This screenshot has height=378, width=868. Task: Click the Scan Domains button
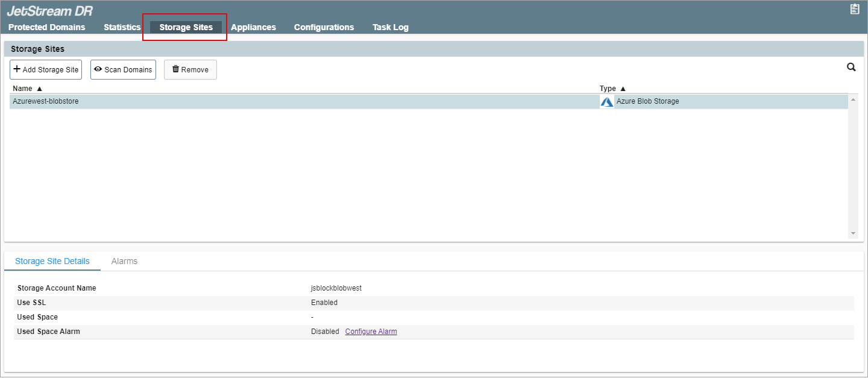123,70
